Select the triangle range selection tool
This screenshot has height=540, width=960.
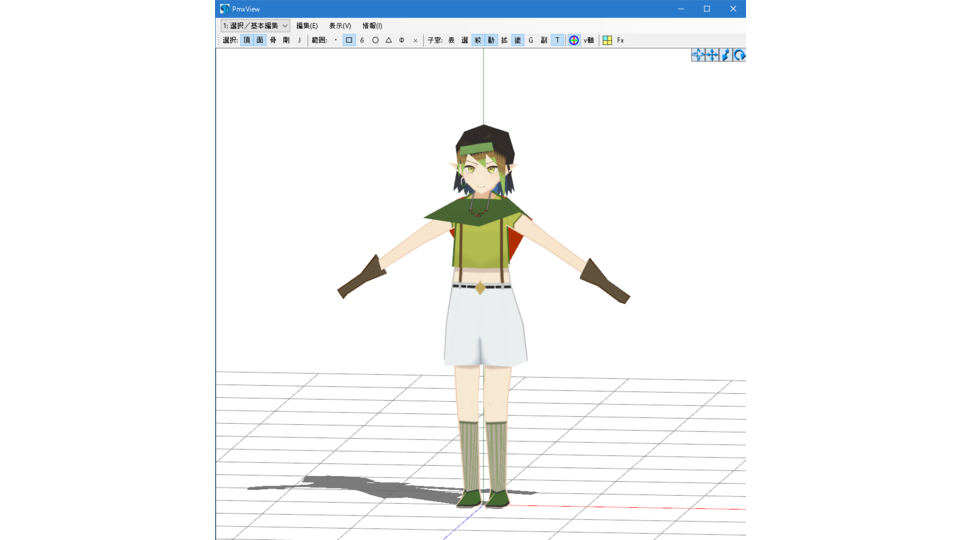point(389,41)
